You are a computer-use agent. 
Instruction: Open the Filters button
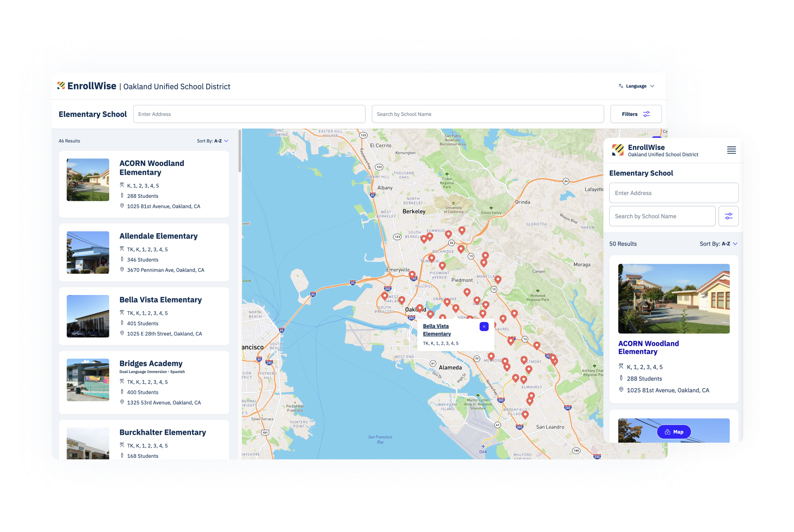pyautogui.click(x=636, y=114)
